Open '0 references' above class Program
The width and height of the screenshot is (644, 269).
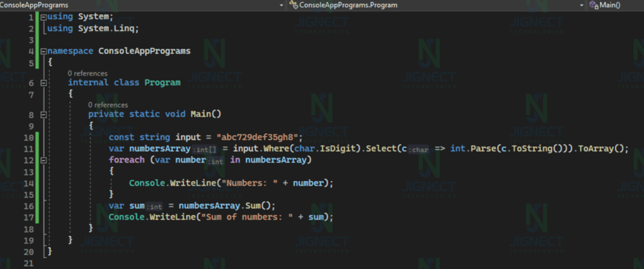click(87, 73)
